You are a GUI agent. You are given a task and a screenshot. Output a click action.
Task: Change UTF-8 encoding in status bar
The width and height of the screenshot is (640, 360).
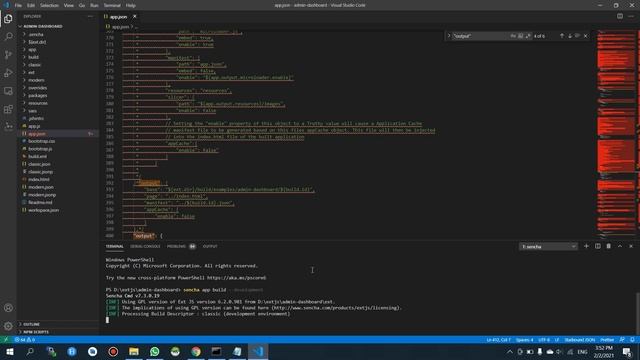544,340
